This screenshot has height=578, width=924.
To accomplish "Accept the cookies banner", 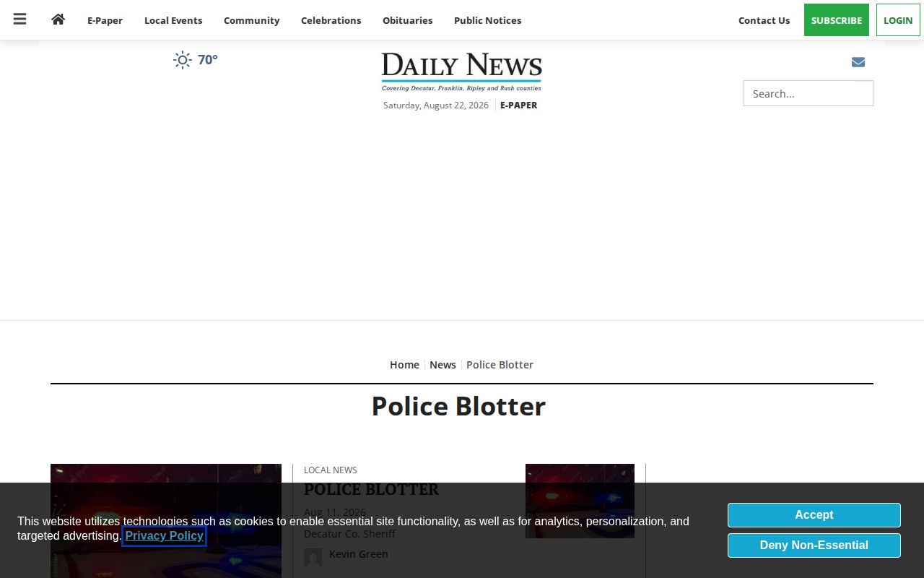I will tap(814, 515).
